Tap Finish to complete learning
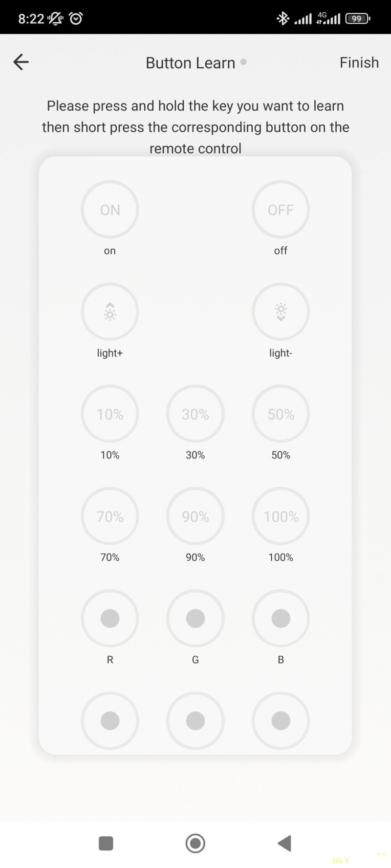Viewport: 391px width, 868px height. pos(359,62)
